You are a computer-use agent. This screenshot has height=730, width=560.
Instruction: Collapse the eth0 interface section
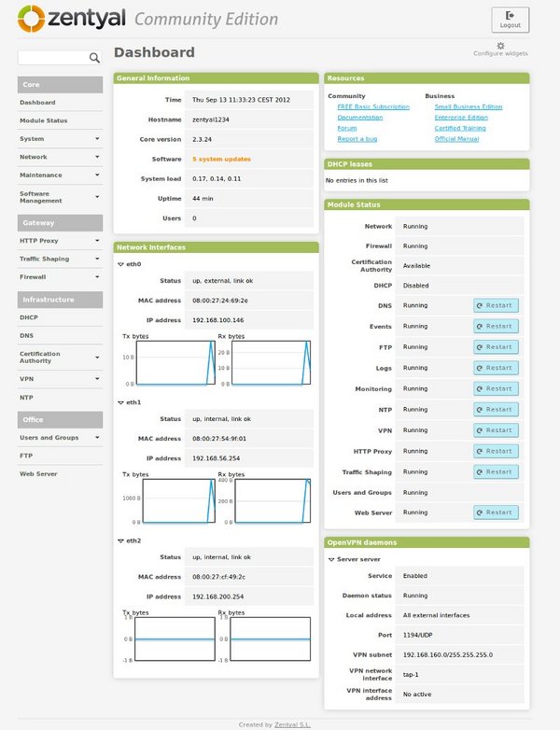120,264
